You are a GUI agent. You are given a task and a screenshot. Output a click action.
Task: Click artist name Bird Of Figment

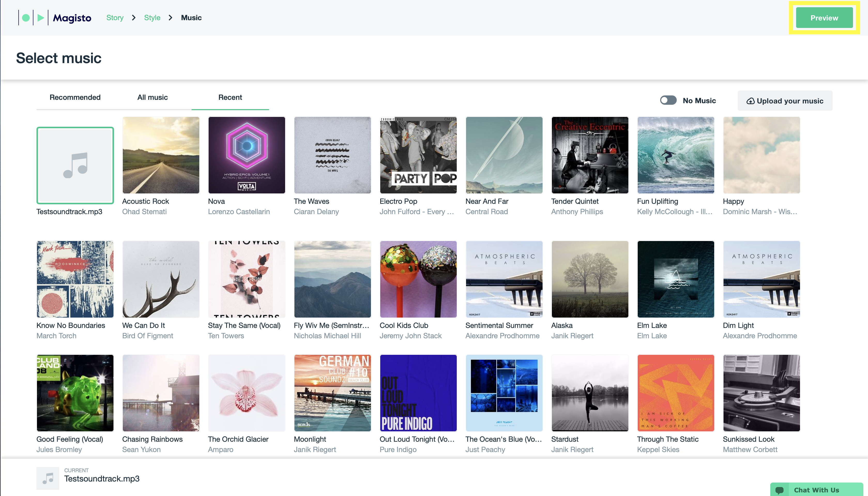(147, 336)
